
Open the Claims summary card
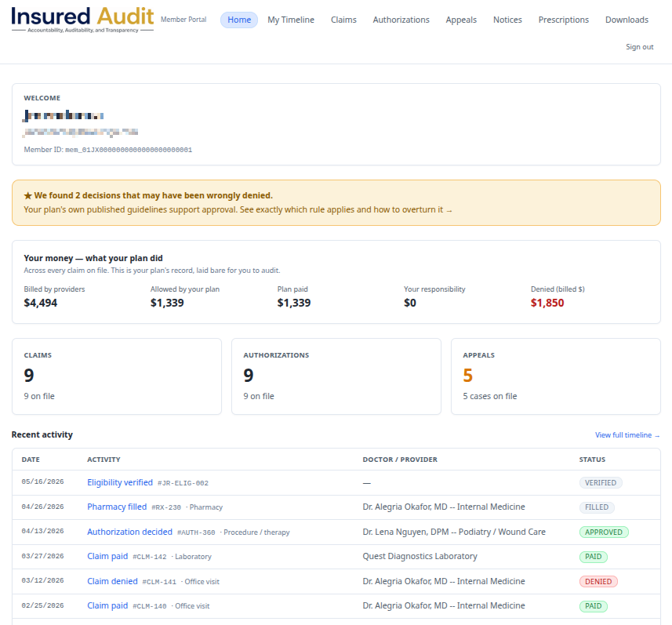tap(117, 376)
